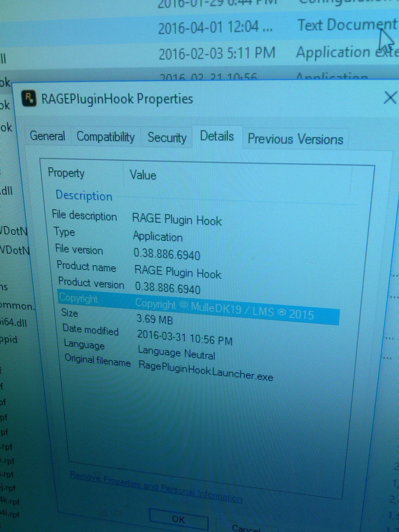Screen dimensions: 399x532
Task: Click the RAGEPluginHook icon in title bar
Action: [x=29, y=98]
